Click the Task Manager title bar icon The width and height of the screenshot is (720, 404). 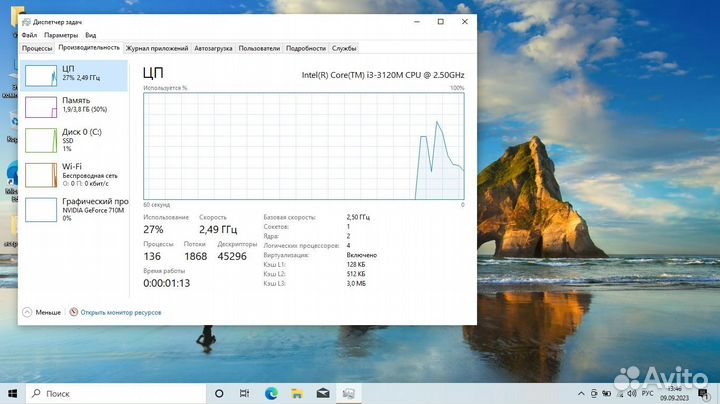[26, 22]
